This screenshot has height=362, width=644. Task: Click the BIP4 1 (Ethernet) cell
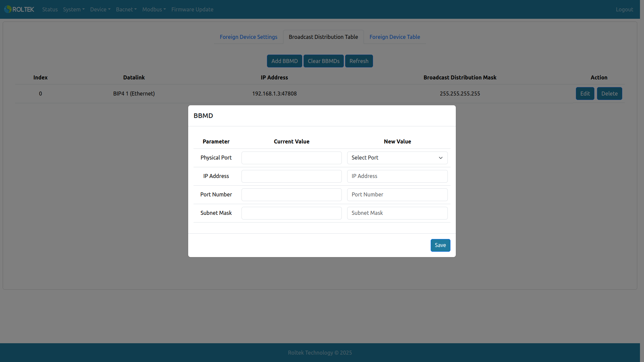pyautogui.click(x=134, y=94)
